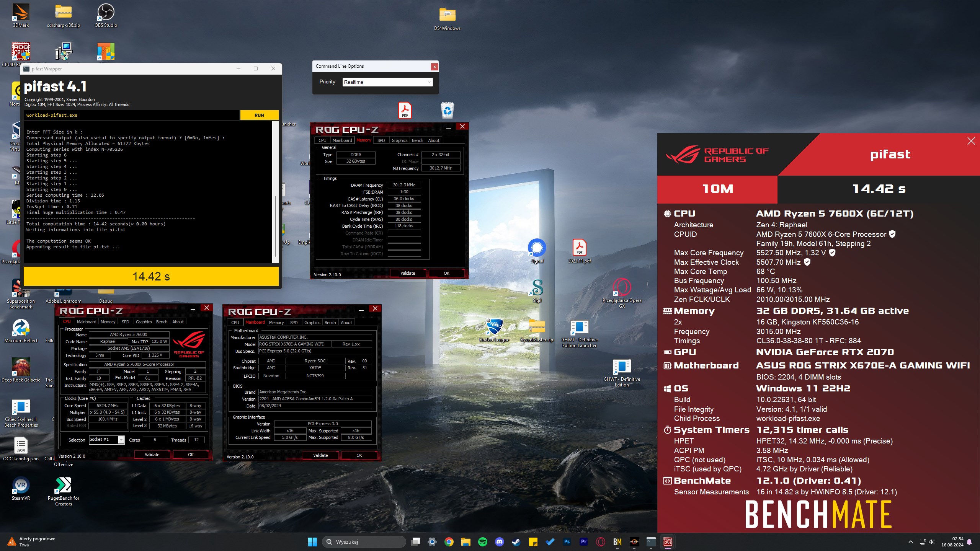Close the Command Line Options dialog

click(434, 67)
